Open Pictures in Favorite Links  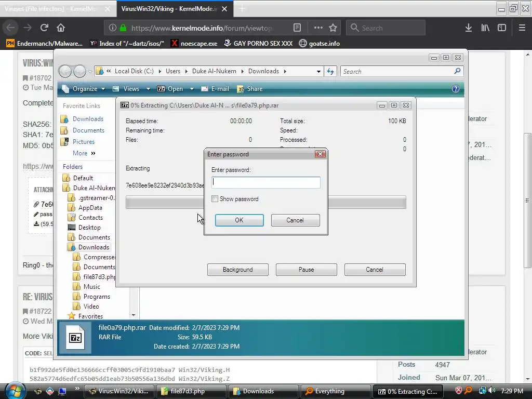[x=84, y=142]
